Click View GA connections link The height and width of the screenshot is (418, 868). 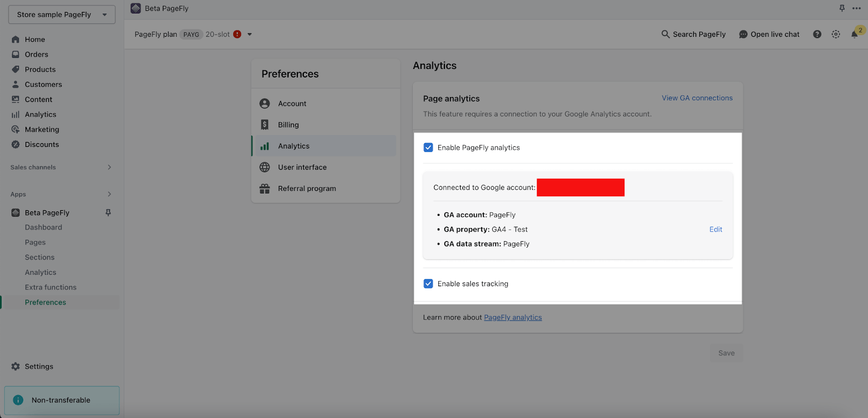click(x=697, y=98)
